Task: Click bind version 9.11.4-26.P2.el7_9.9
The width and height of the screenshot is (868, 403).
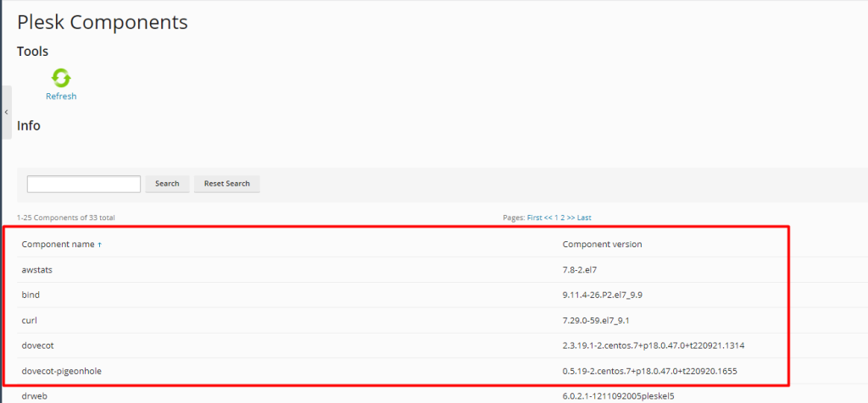Action: [x=603, y=295]
